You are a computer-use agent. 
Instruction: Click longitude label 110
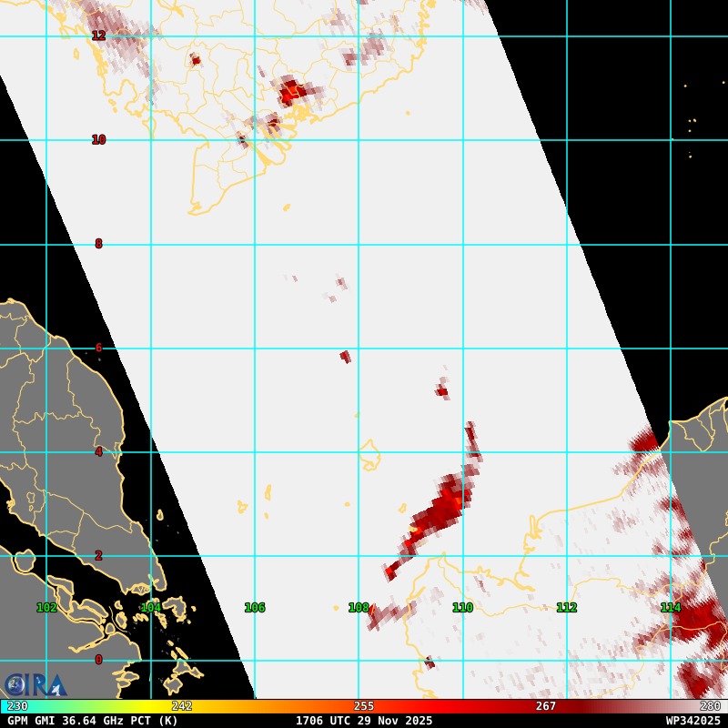(463, 607)
